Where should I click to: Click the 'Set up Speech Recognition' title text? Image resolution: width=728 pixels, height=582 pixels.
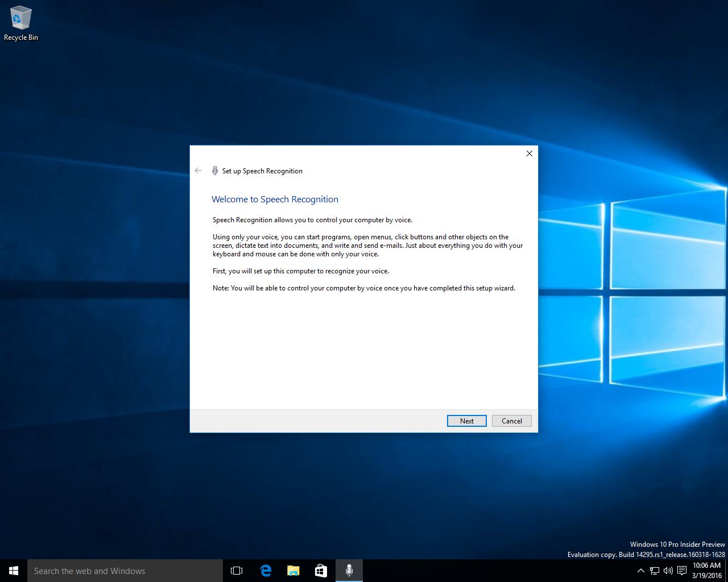coord(262,171)
